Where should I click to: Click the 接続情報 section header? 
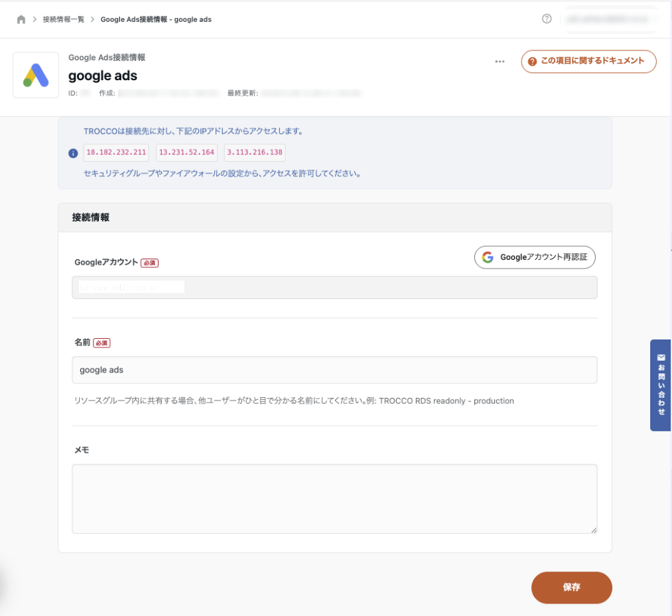coord(335,217)
